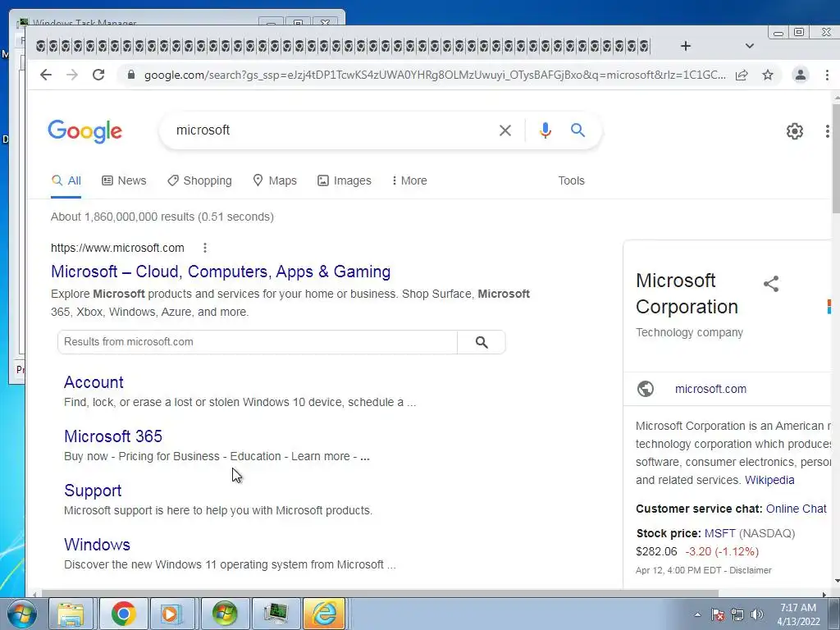Switch to the Images tab

tap(344, 181)
